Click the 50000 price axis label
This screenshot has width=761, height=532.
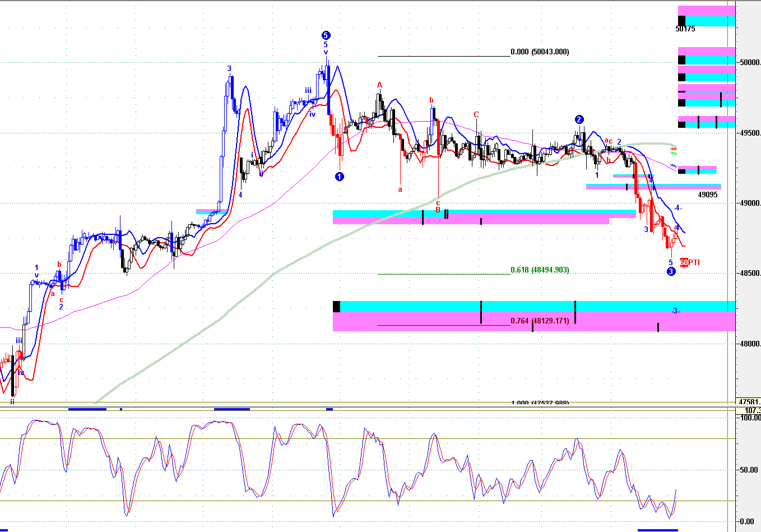pos(750,62)
